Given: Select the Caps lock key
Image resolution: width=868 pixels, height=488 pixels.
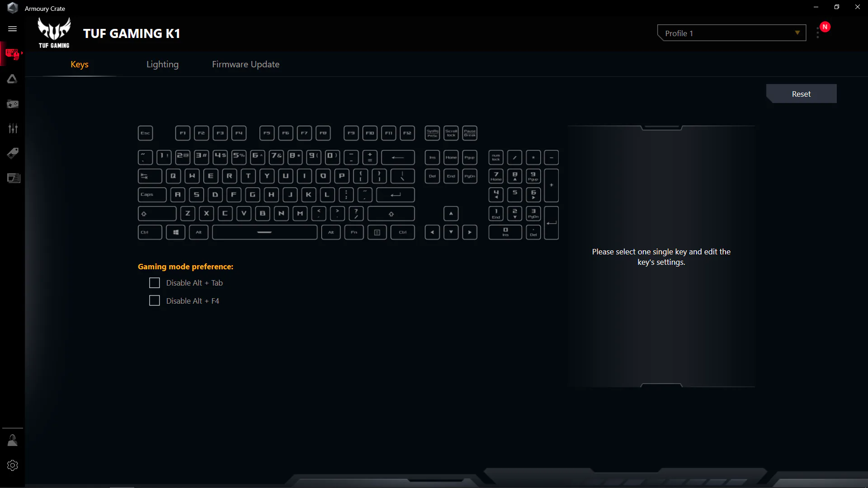Looking at the screenshot, I should pyautogui.click(x=152, y=195).
